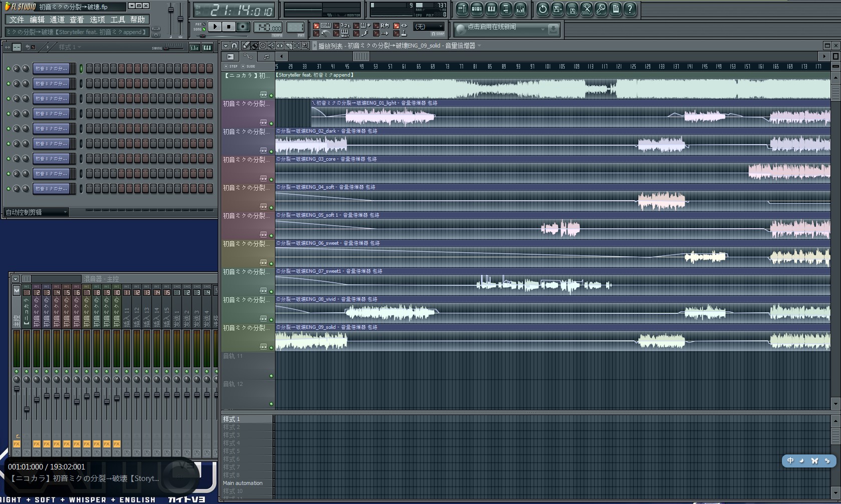Stop playback with the stop button
This screenshot has height=504, width=841.
tap(229, 27)
